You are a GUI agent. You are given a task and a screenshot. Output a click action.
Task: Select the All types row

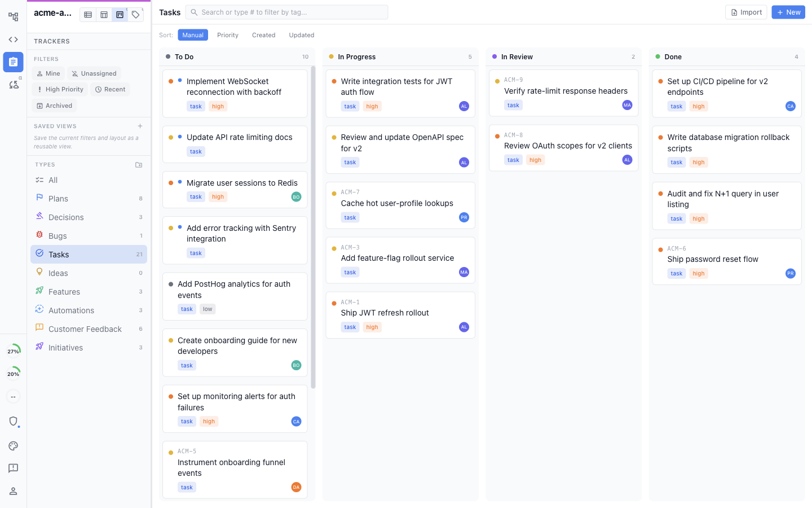pos(89,180)
